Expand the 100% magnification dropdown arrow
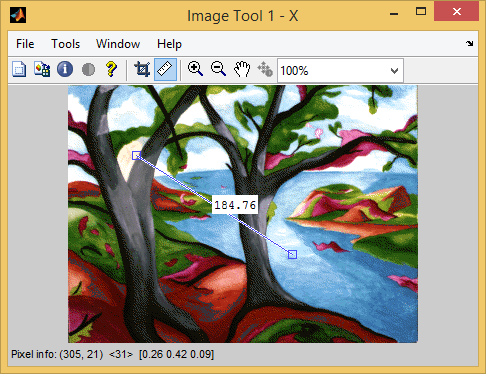Image resolution: width=486 pixels, height=374 pixels. click(x=394, y=71)
